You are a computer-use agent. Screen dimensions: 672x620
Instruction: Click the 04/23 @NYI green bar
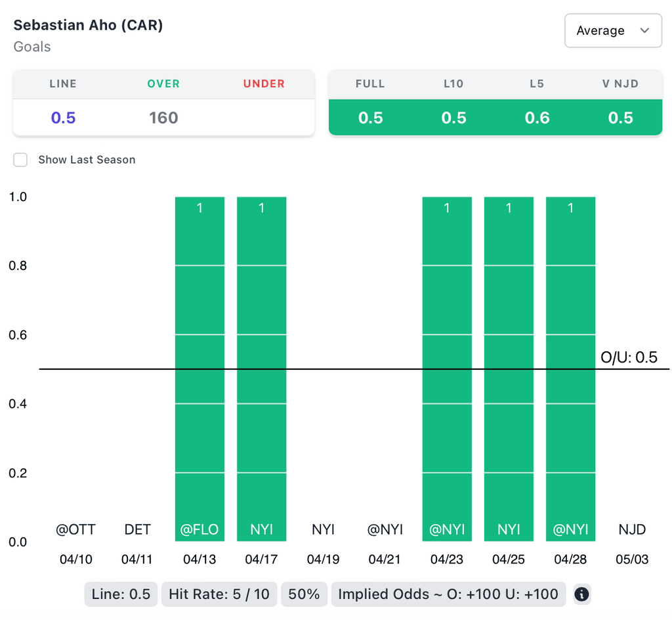pos(447,368)
